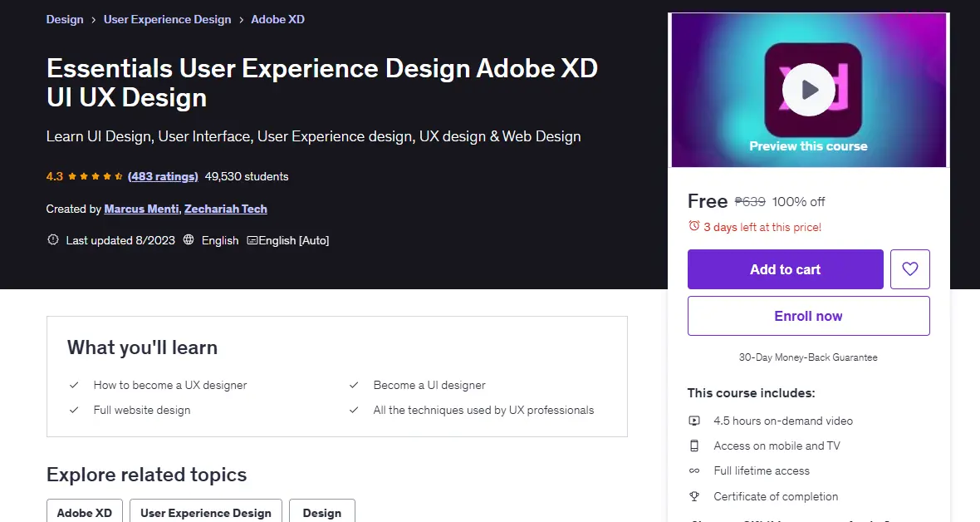Click the mobile device access icon

pyautogui.click(x=694, y=446)
